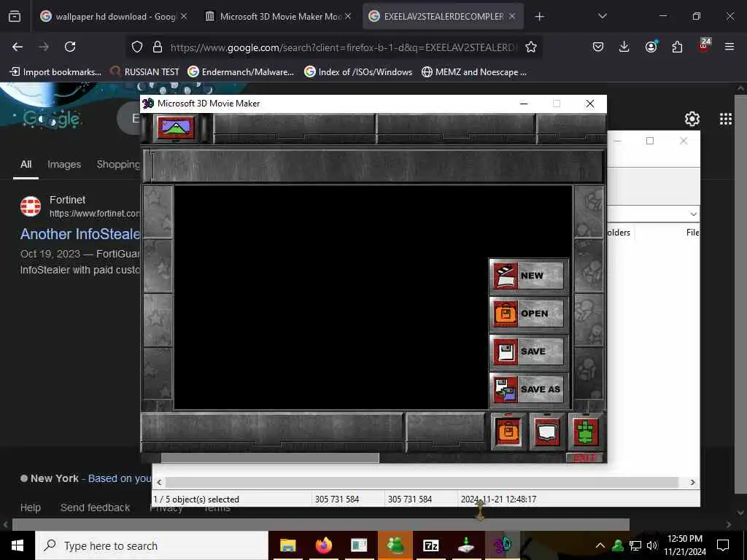
Task: Click the 2024-11-21 12:48:17 status bar date
Action: [498, 499]
